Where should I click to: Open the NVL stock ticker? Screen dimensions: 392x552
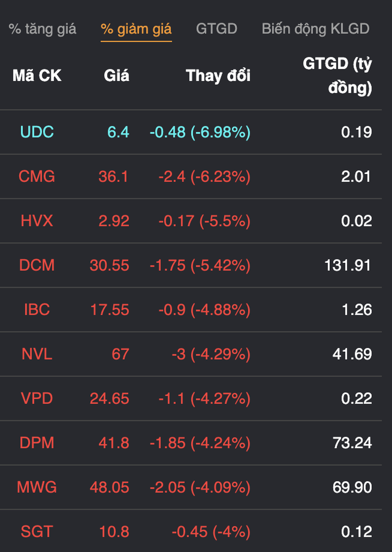pos(37,354)
